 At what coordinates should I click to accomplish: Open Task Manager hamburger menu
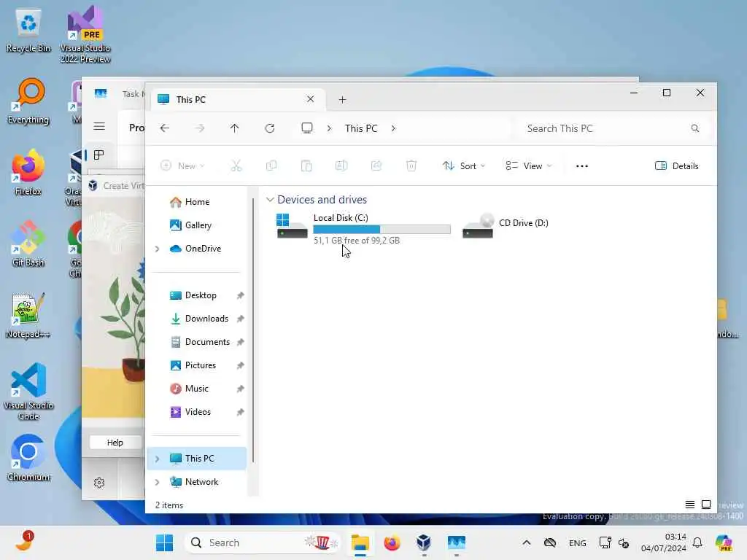(99, 126)
